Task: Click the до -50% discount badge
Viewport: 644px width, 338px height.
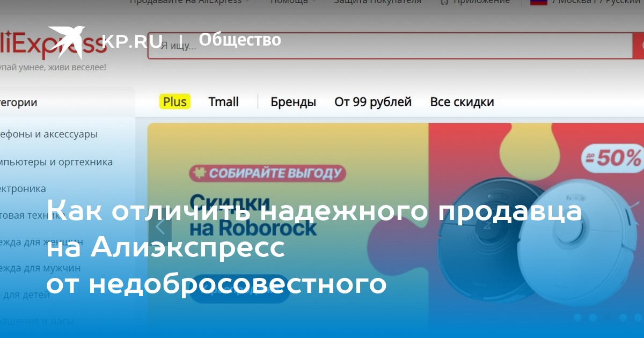Action: [x=612, y=158]
